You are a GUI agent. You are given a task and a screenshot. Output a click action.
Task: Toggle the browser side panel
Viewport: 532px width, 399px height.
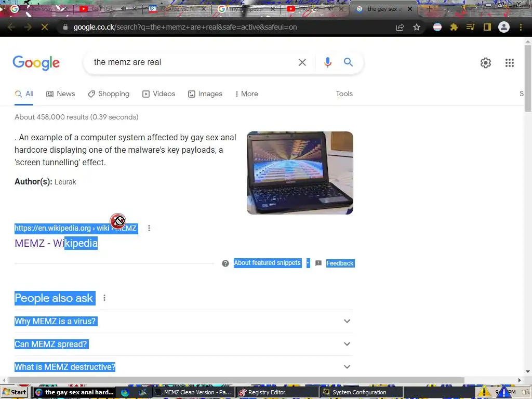pos(487,27)
